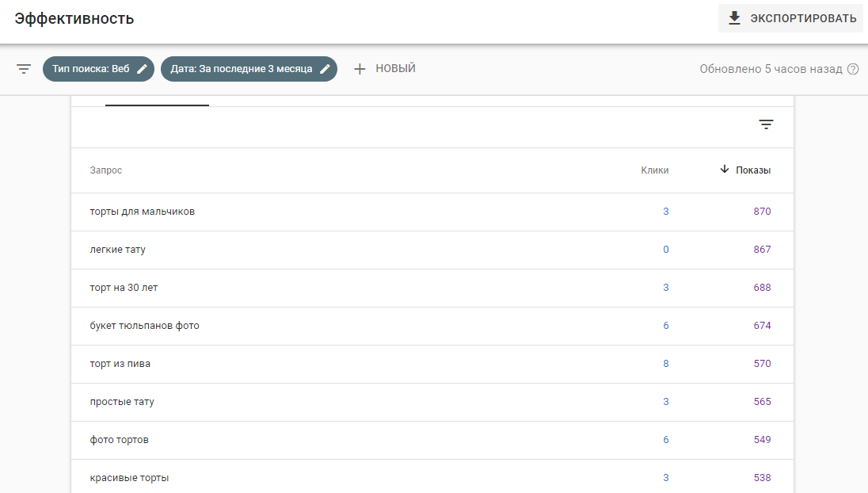
Task: Select clicks value 6 for букет тюльпанов фото
Action: tap(666, 326)
